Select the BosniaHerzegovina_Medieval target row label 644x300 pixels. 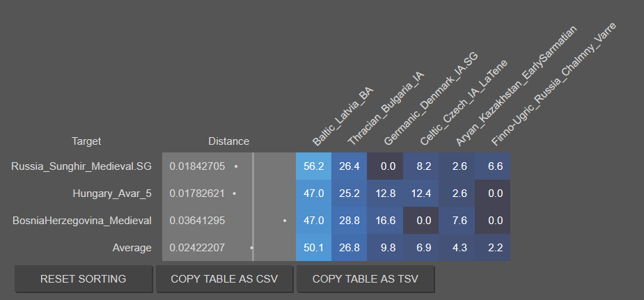tap(82, 221)
